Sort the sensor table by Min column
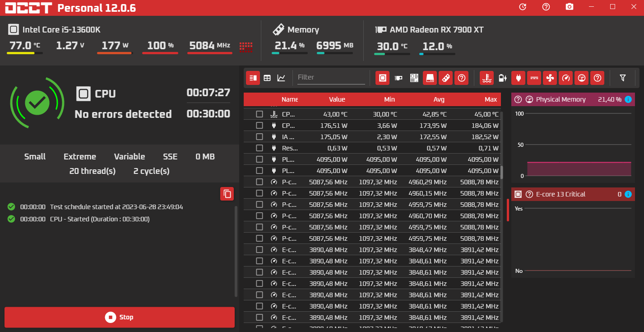The image size is (644, 332). tap(389, 99)
